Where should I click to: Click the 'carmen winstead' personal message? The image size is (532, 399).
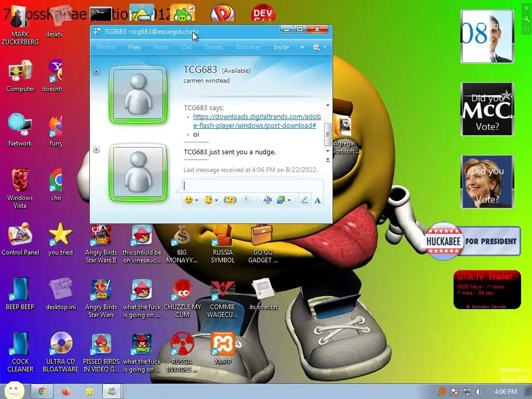tap(206, 81)
